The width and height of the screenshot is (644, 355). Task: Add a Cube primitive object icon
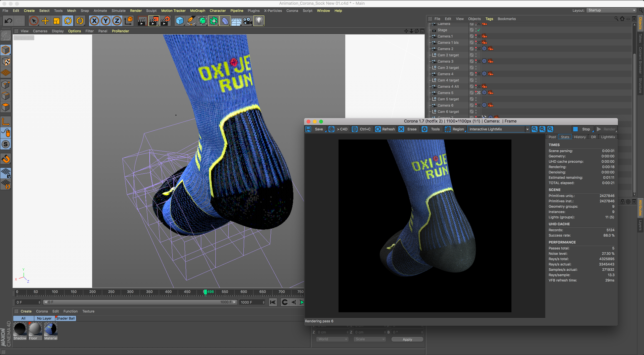[x=179, y=21]
